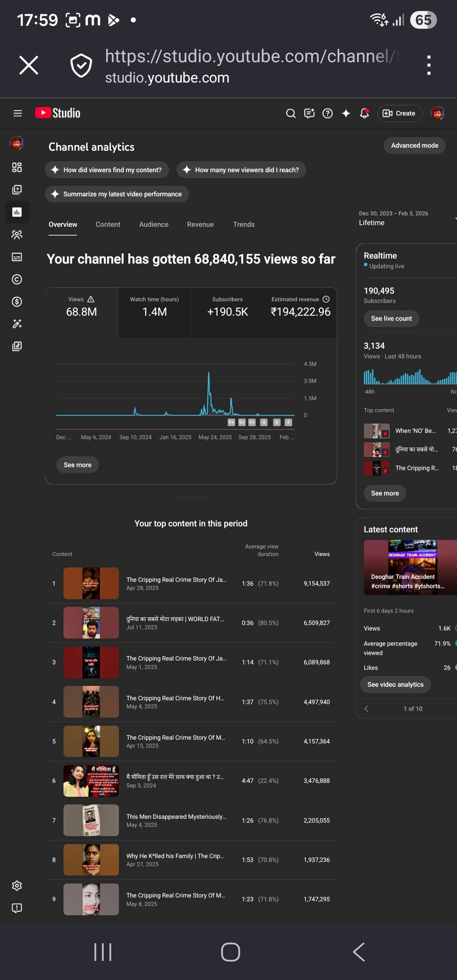Open browser three-dot overflow menu
The image size is (457, 980).
point(429,65)
